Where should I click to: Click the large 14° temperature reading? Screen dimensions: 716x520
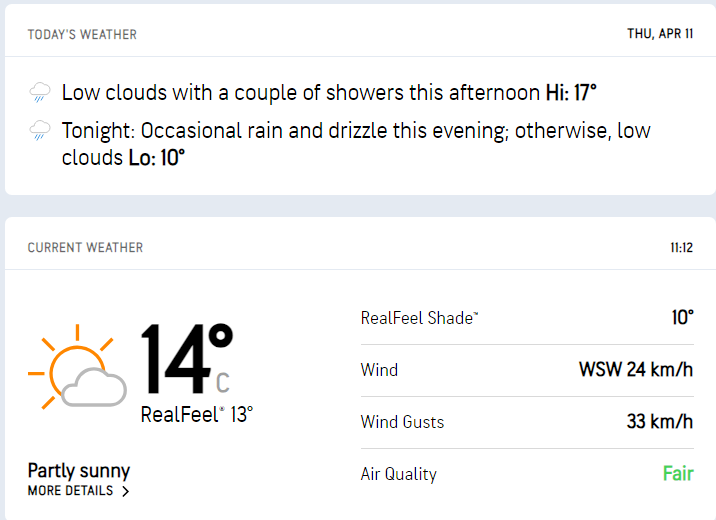click(186, 360)
